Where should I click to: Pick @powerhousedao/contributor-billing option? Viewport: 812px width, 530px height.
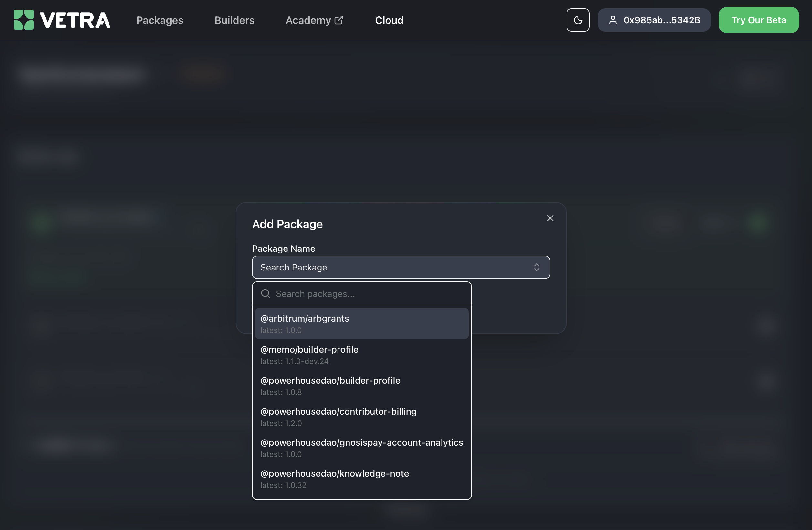[x=362, y=417]
